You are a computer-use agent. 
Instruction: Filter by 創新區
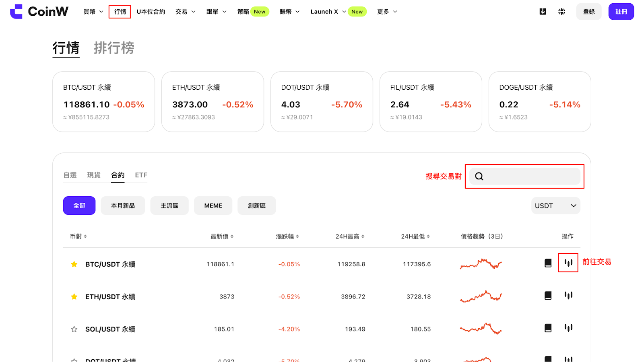click(x=257, y=206)
